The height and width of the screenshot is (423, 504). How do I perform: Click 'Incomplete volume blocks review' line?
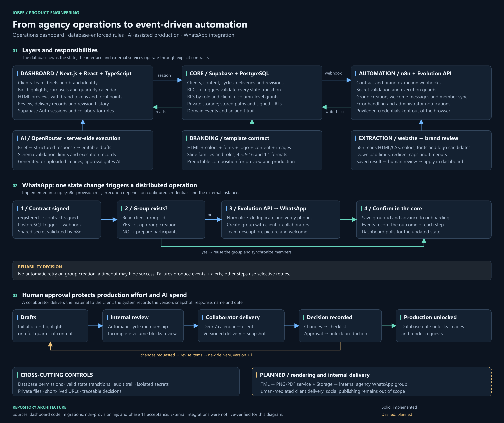(142, 334)
